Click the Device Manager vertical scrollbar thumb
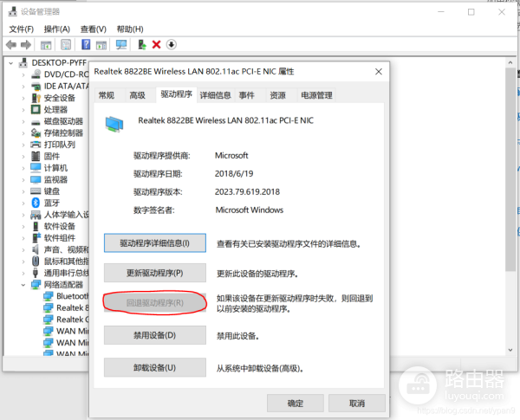 (x=510, y=170)
